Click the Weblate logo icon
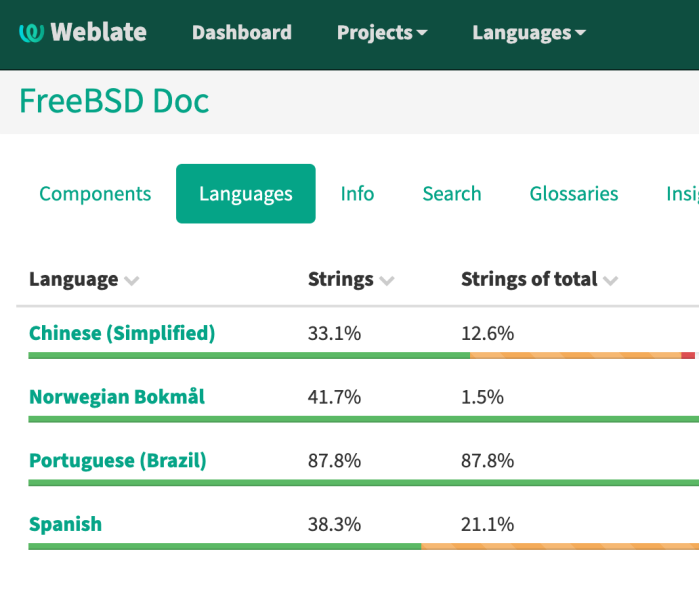This screenshot has width=699, height=600. coord(31,33)
